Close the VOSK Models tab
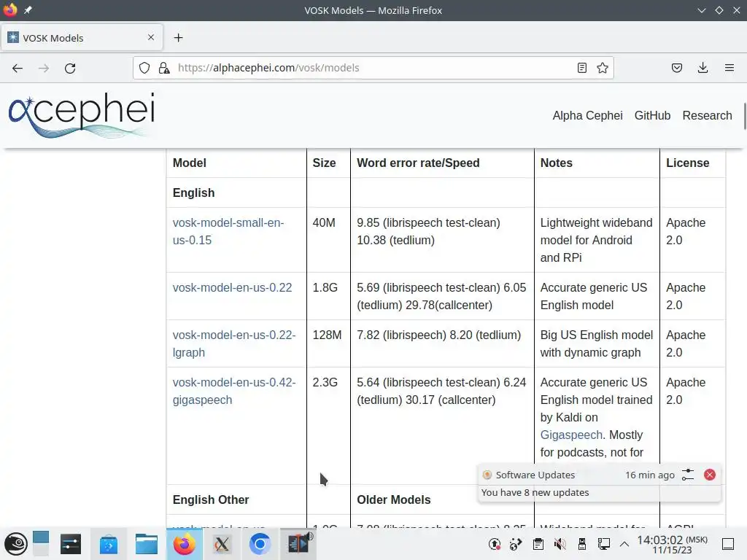 coord(151,37)
